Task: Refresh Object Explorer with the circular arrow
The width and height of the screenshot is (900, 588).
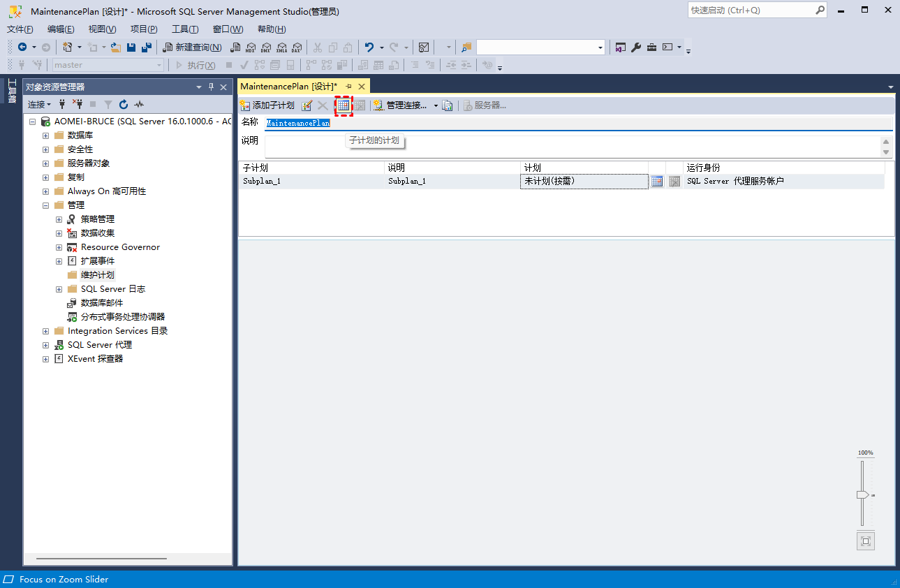Action: pyautogui.click(x=124, y=104)
